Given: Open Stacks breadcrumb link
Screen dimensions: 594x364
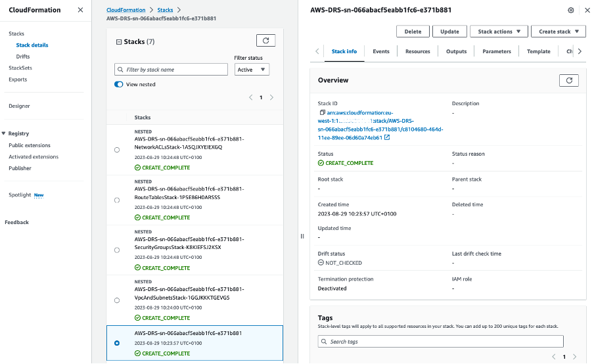Looking at the screenshot, I should point(165,10).
